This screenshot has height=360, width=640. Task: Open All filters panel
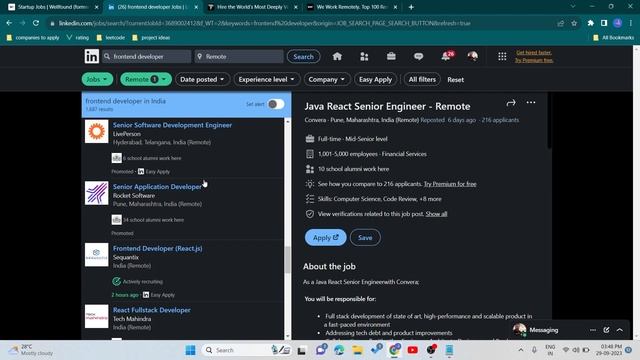422,79
